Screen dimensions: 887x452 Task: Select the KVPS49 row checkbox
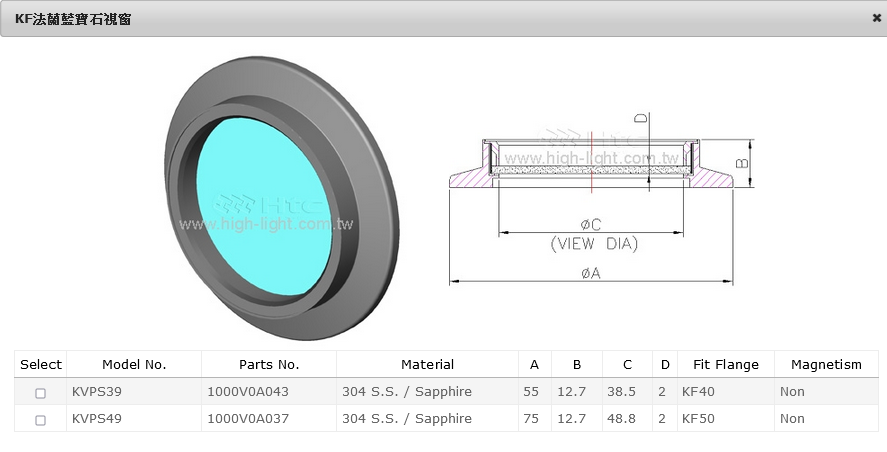click(41, 420)
